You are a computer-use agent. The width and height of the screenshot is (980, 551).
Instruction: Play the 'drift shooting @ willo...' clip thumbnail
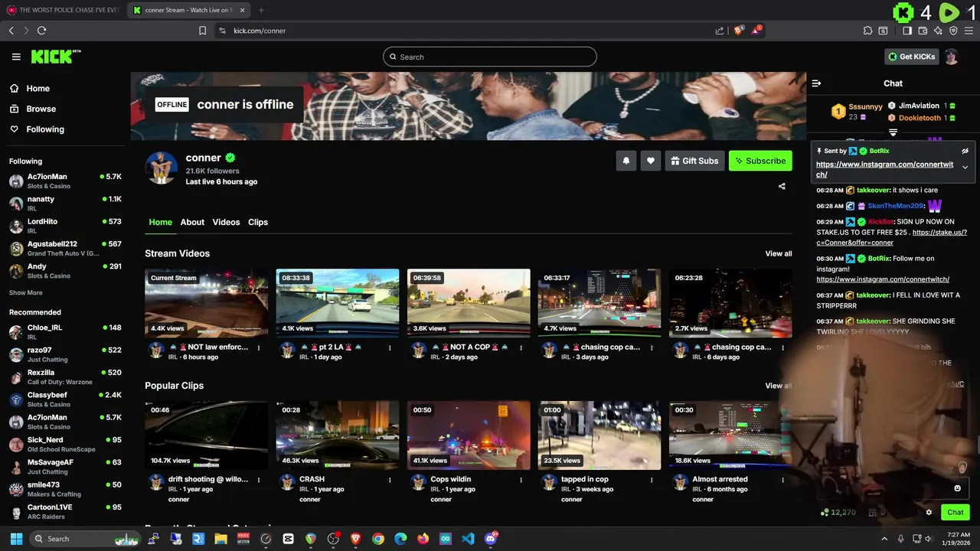coord(207,435)
